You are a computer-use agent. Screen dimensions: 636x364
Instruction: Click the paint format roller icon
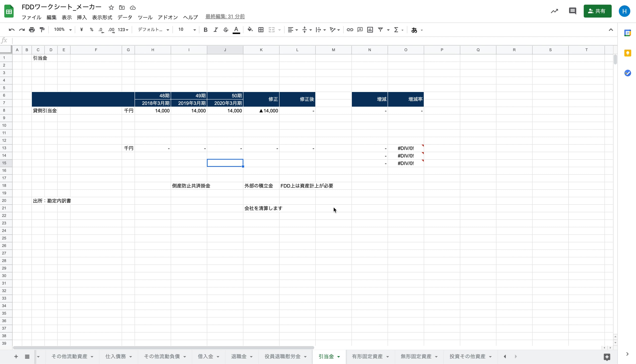coord(42,30)
